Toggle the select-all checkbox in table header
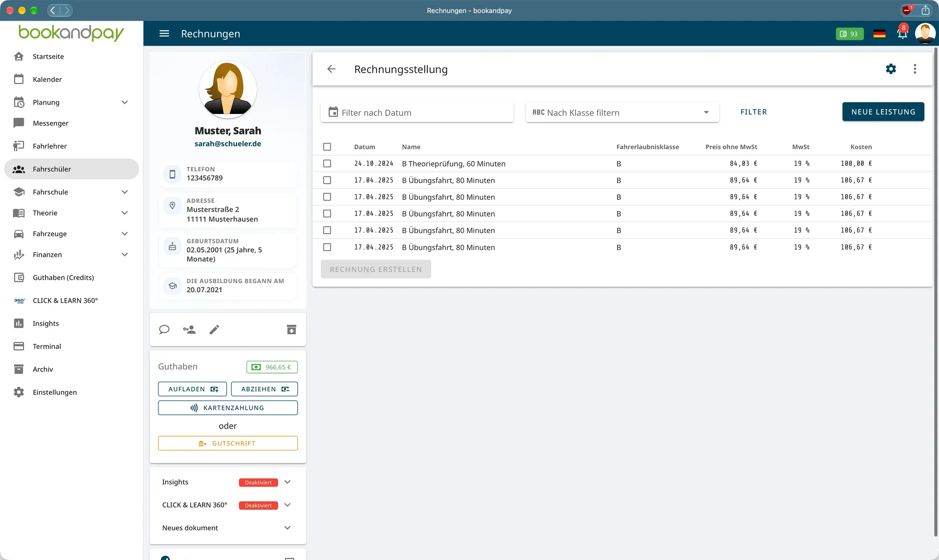Viewport: 939px width, 560px height. pos(327,147)
